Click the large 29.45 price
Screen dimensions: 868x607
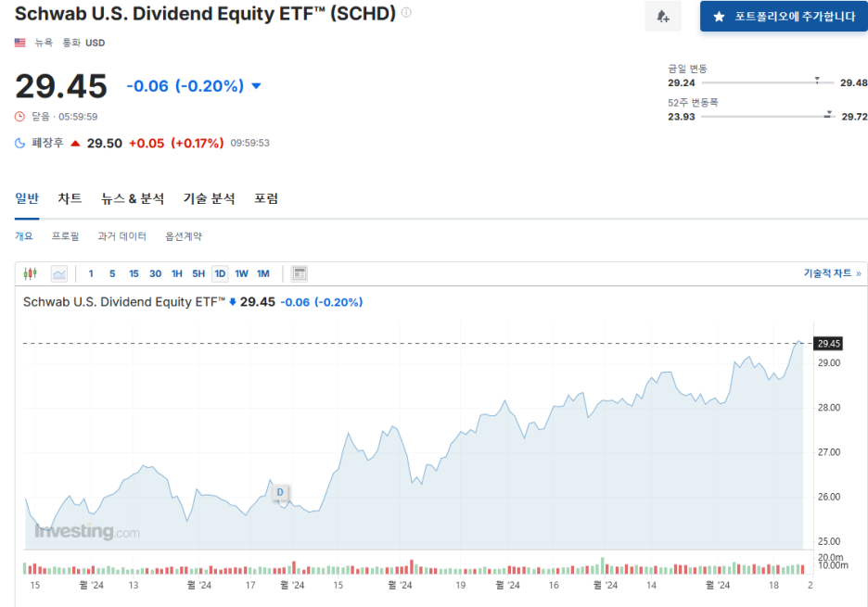(61, 86)
